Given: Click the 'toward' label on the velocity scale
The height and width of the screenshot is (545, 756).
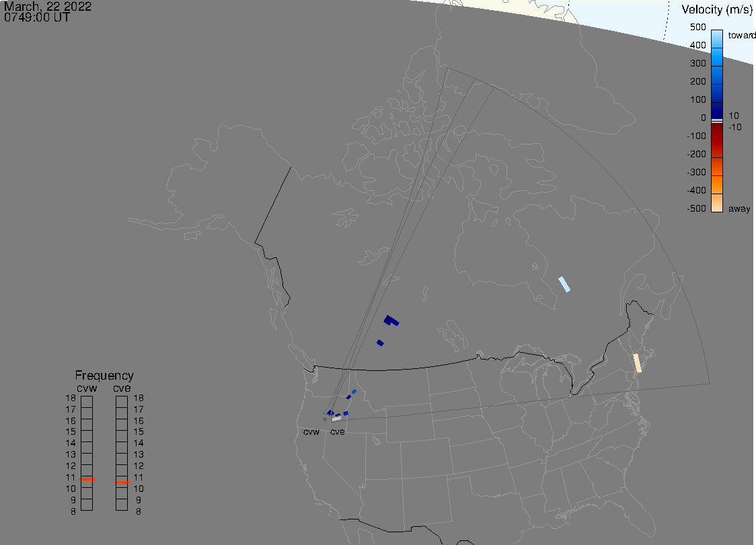Looking at the screenshot, I should tap(742, 36).
